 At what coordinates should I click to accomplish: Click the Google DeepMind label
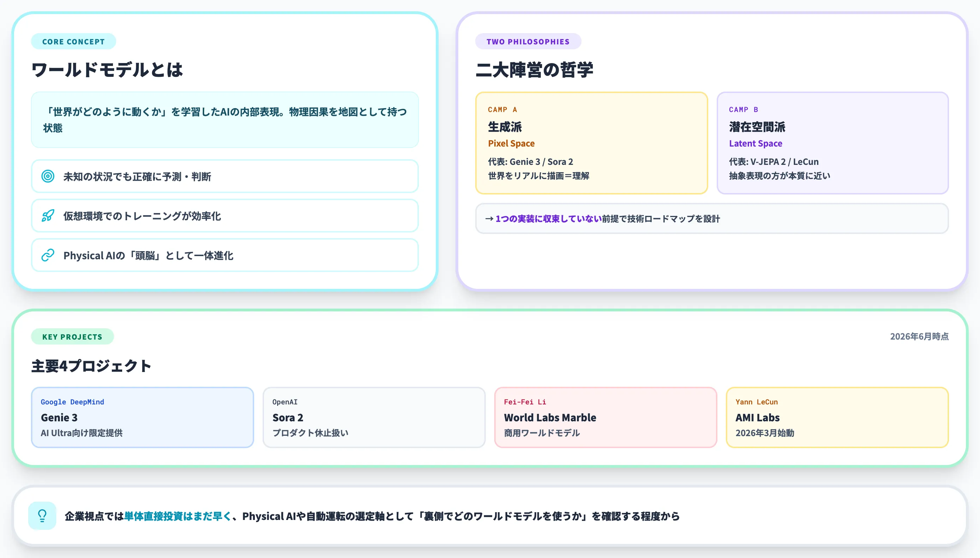pyautogui.click(x=73, y=402)
